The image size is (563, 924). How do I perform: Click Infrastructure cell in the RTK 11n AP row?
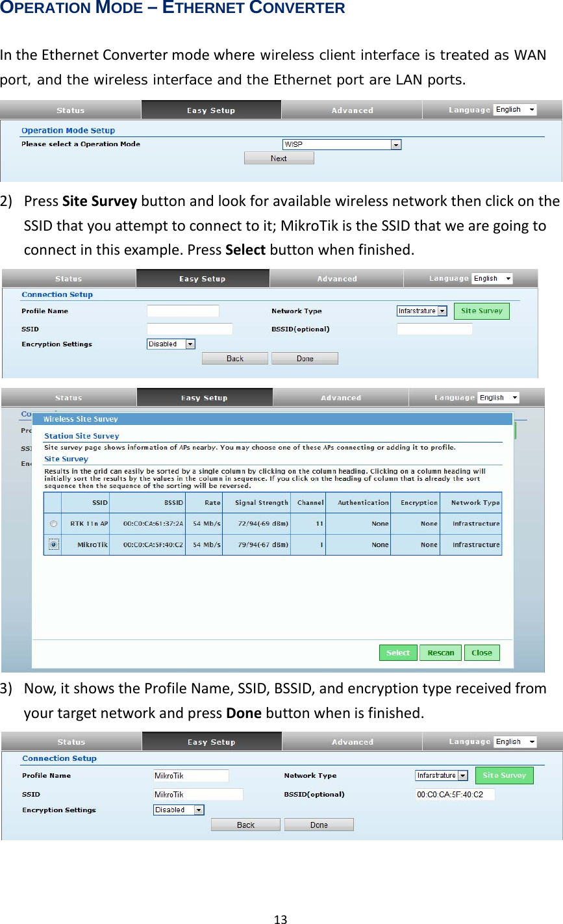point(471,524)
